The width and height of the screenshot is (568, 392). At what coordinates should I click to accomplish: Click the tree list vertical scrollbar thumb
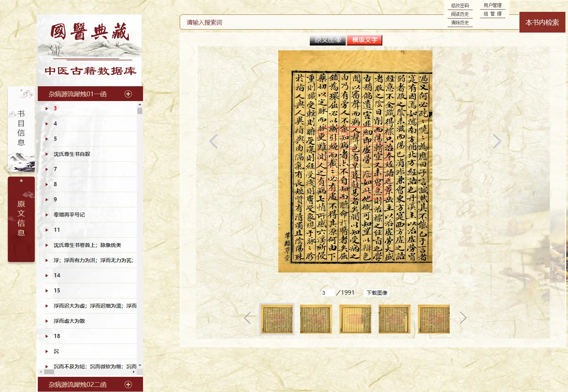140,111
